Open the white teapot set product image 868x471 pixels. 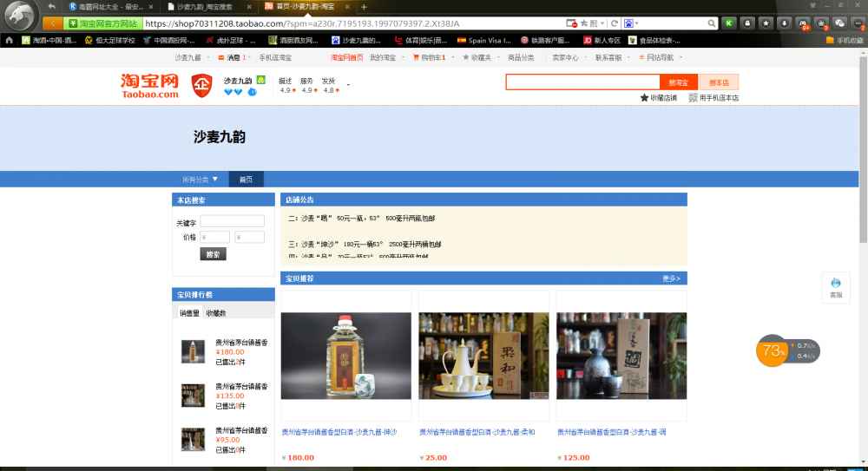pos(483,356)
